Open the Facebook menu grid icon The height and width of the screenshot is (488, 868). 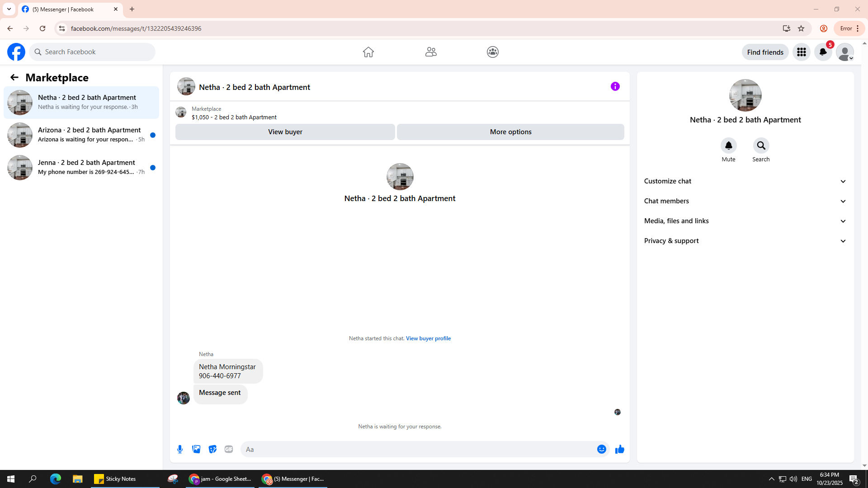pos(801,52)
